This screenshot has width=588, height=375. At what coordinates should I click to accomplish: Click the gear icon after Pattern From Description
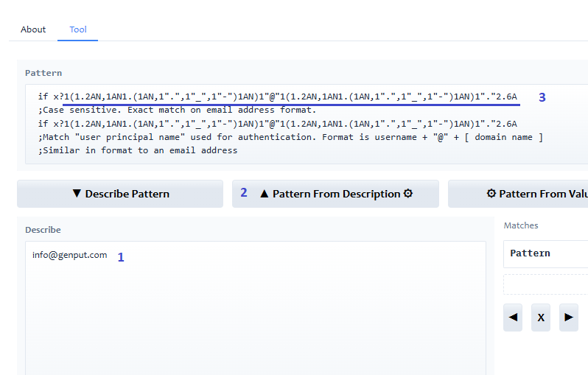coord(408,194)
